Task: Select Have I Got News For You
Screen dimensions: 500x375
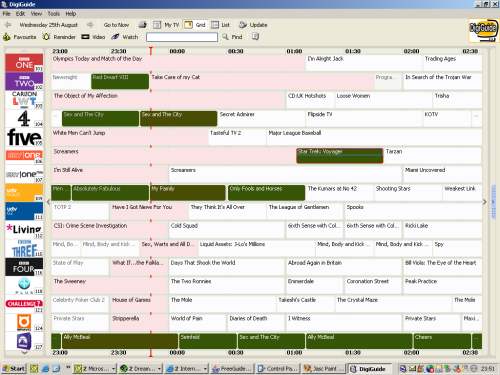Action: click(149, 211)
